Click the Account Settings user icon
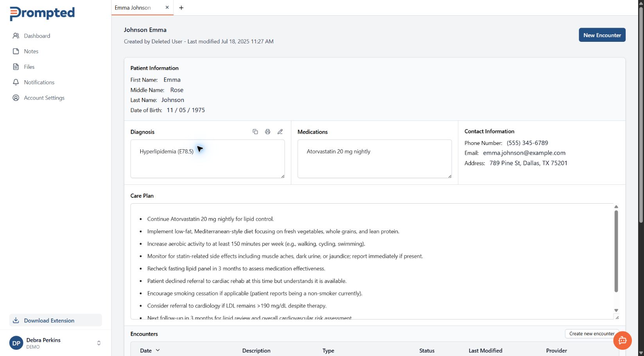 16,98
